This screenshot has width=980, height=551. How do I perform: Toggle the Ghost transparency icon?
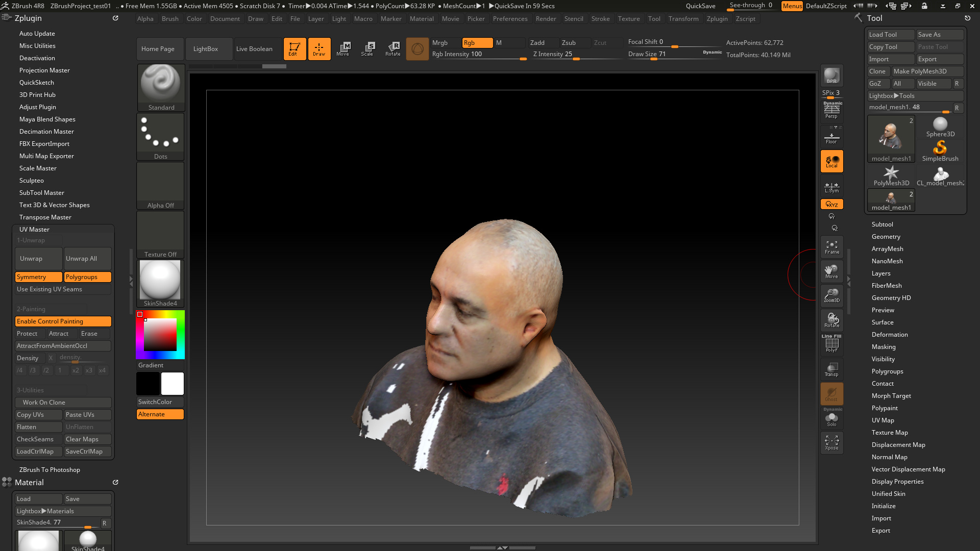(831, 394)
